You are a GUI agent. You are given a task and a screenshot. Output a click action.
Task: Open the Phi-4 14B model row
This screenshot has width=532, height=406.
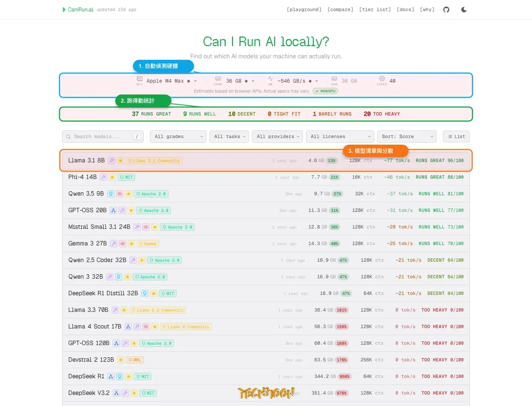coord(266,177)
